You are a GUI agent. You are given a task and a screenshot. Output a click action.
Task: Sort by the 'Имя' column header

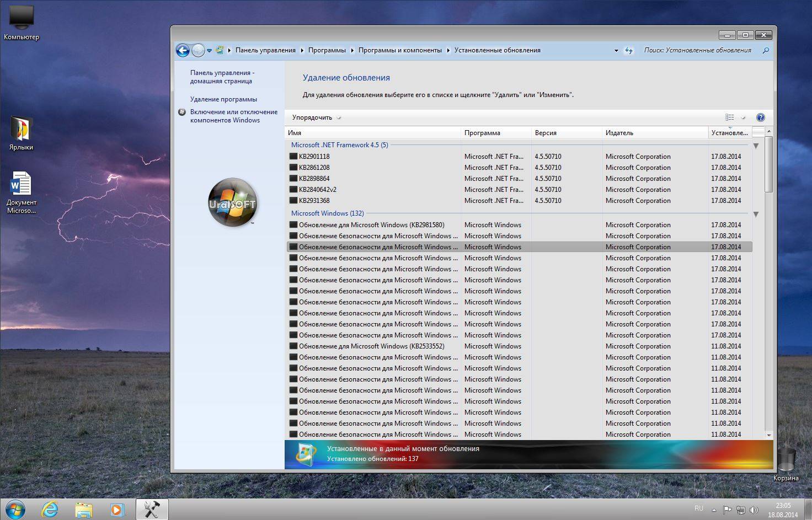[x=373, y=133]
